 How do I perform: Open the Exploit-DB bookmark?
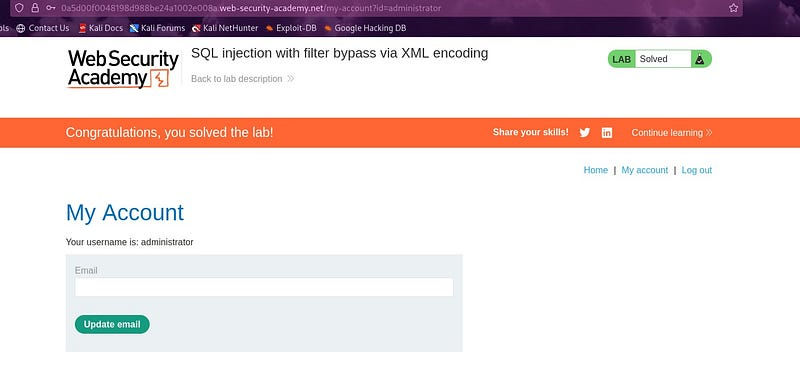click(x=291, y=28)
